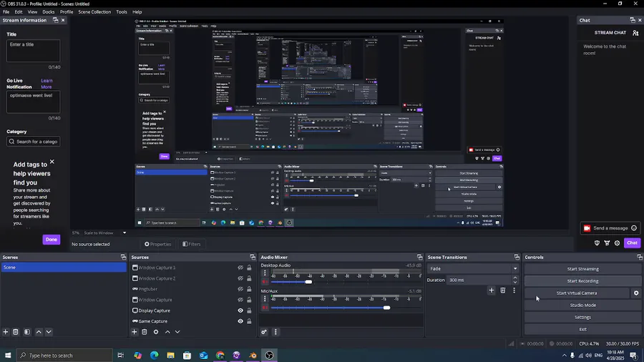Pop out the Sources dock
The width and height of the screenshot is (644, 362).
click(x=253, y=257)
